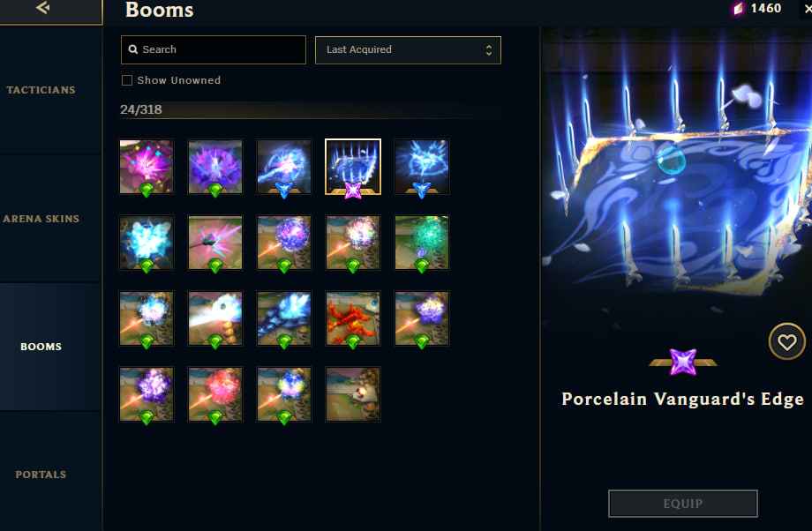Open the Tacticians tab
The height and width of the screenshot is (531, 812).
point(41,90)
